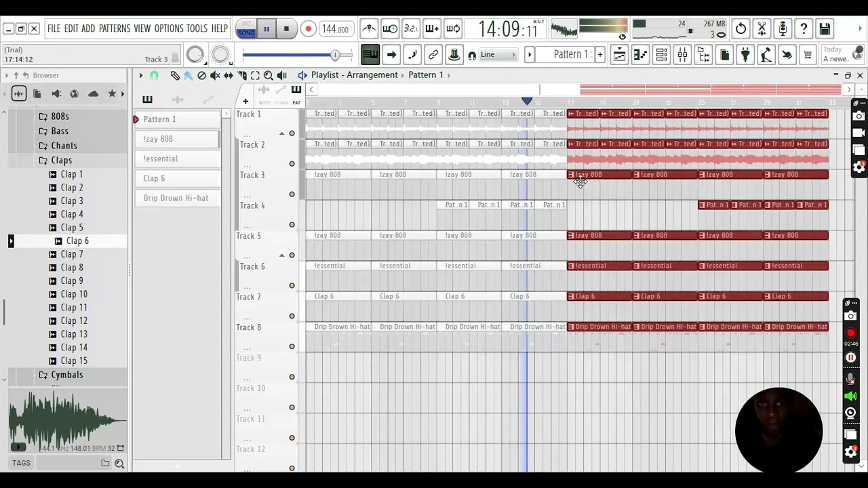Select Drip Drown Hi-hat in picker

coord(176,198)
